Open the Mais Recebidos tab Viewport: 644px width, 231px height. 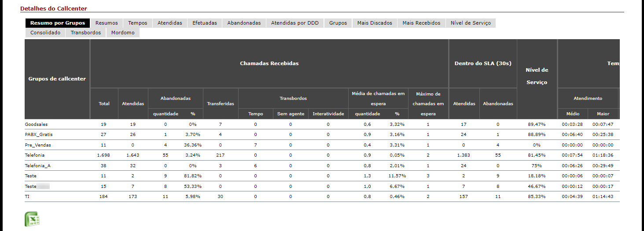coord(421,23)
